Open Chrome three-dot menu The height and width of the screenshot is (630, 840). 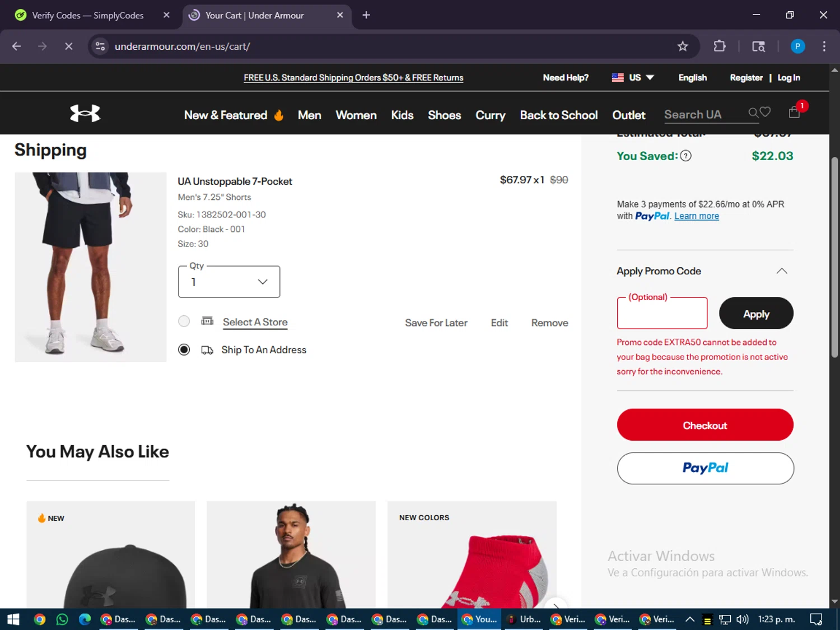824,46
